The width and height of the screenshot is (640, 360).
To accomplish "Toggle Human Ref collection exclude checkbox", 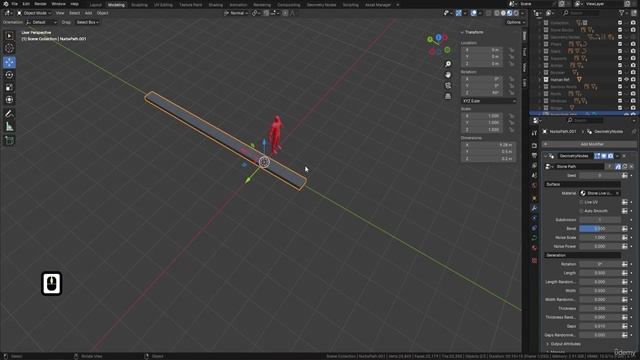I will (620, 80).
